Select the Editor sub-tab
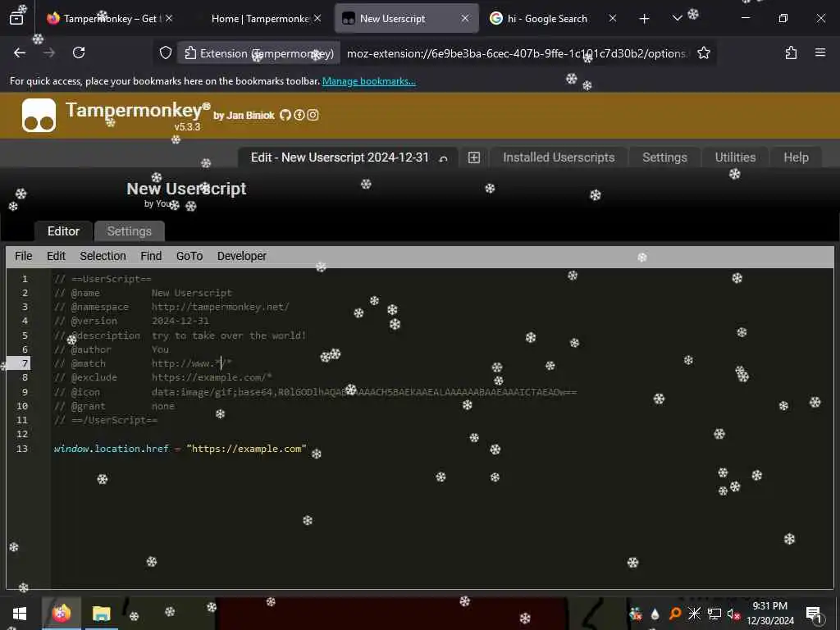The height and width of the screenshot is (630, 840). (63, 231)
